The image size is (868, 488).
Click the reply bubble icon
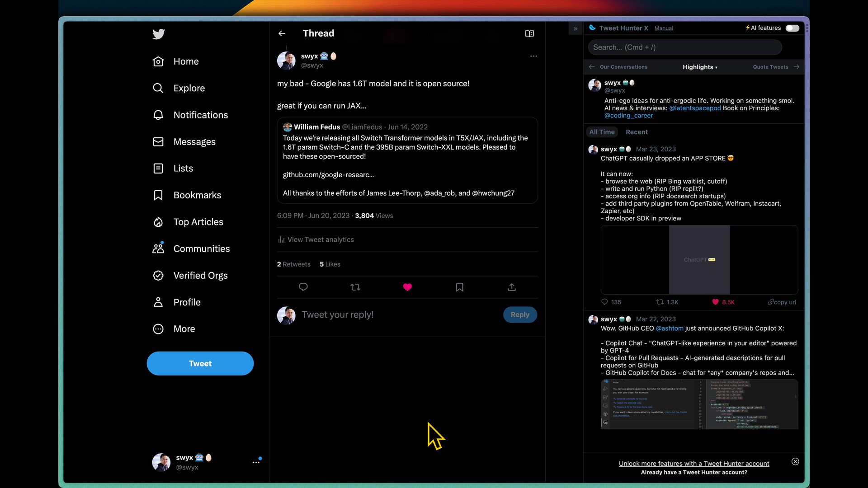[x=303, y=287]
